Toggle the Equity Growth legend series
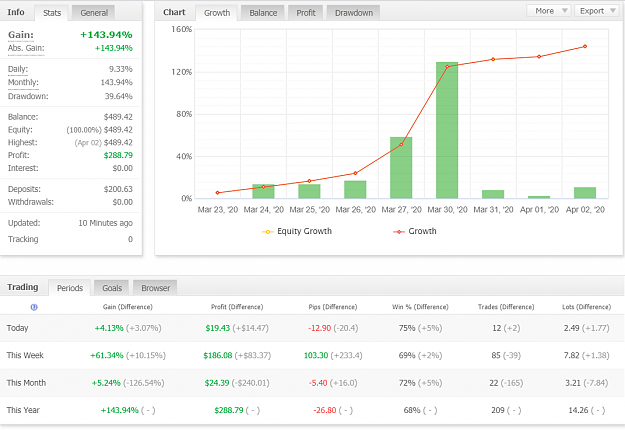 297,231
